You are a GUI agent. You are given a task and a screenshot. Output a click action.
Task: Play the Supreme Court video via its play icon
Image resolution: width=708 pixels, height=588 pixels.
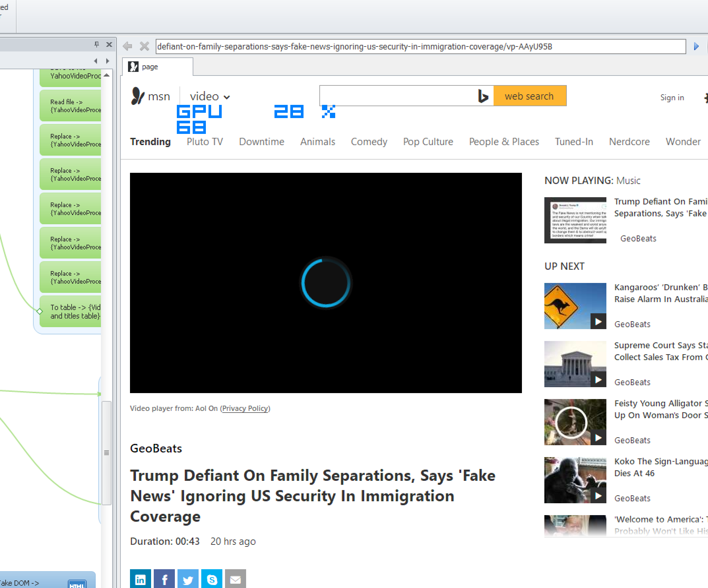tap(598, 380)
